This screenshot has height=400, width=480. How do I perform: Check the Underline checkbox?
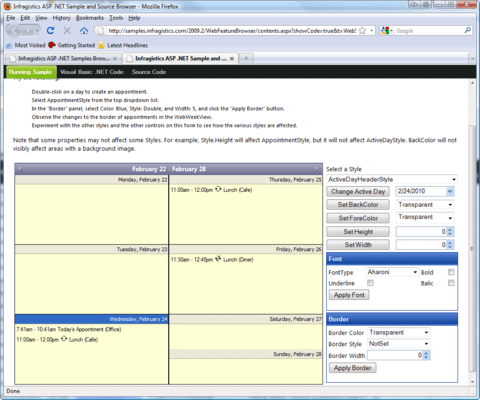(370, 283)
